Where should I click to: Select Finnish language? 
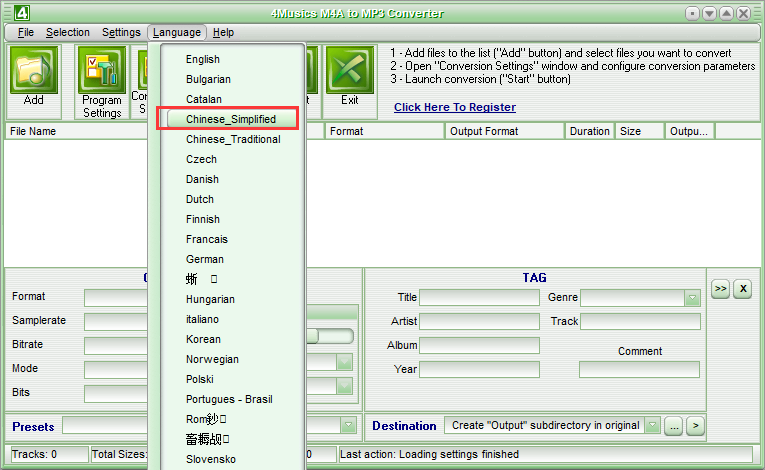pyautogui.click(x=202, y=219)
